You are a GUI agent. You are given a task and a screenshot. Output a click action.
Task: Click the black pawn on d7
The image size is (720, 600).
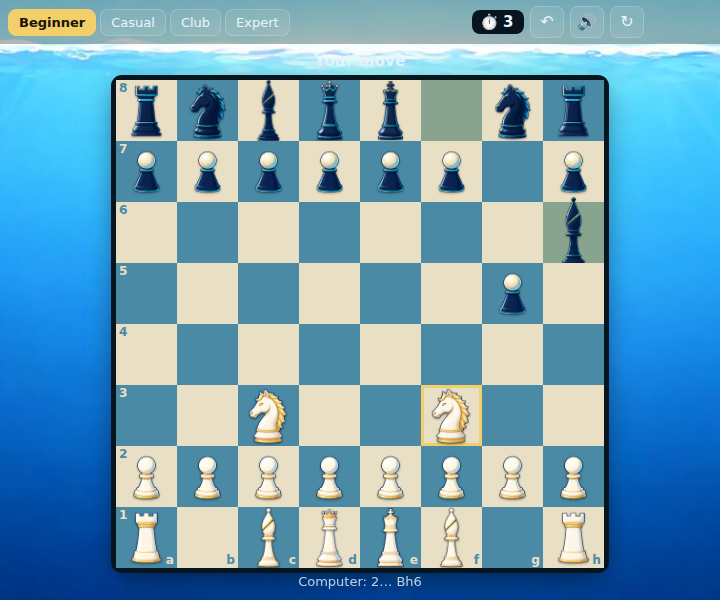[329, 171]
